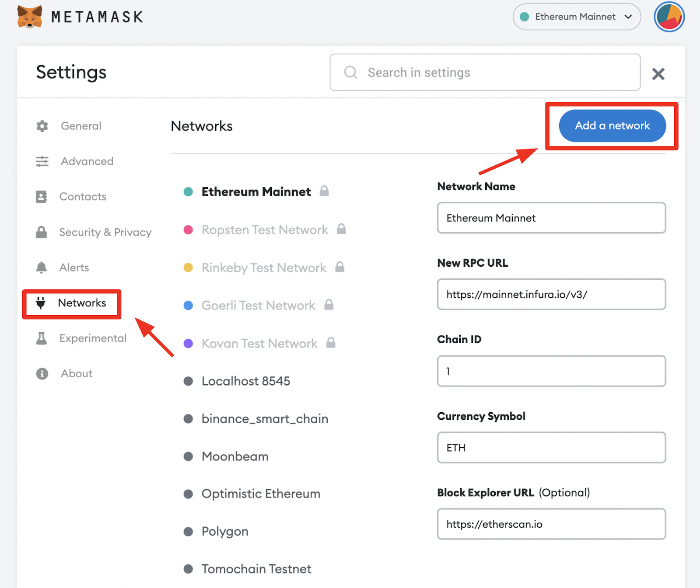Click the search magnifier icon
Viewport: 700px width, 588px height.
[x=350, y=72]
